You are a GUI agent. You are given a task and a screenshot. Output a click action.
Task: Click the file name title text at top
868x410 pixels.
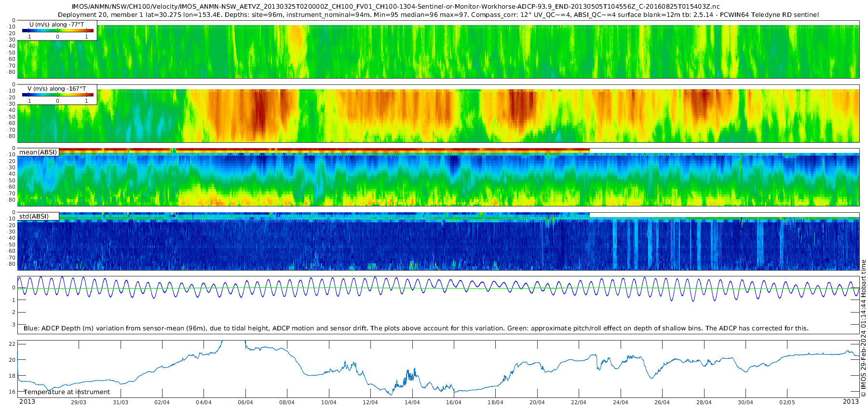(395, 7)
